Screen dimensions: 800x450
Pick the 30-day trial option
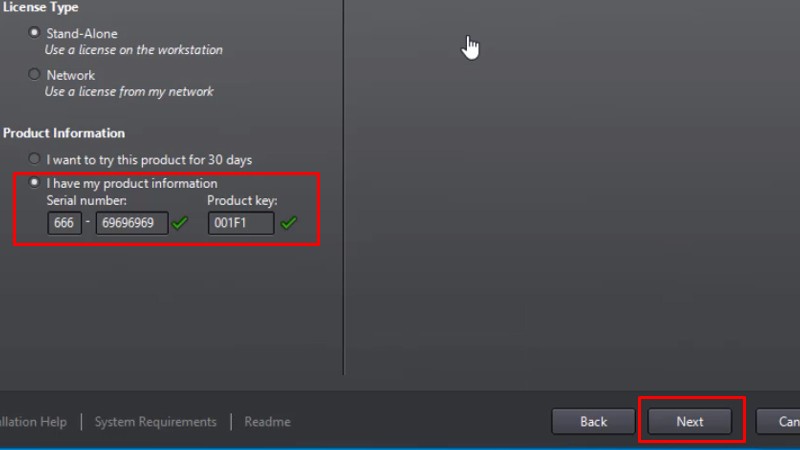click(x=35, y=159)
